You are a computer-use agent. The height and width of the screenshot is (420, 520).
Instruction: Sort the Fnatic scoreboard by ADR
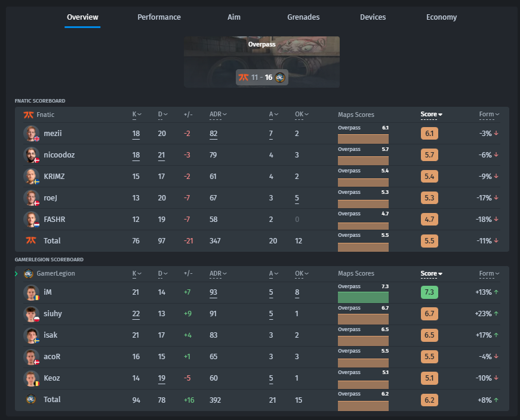[218, 115]
